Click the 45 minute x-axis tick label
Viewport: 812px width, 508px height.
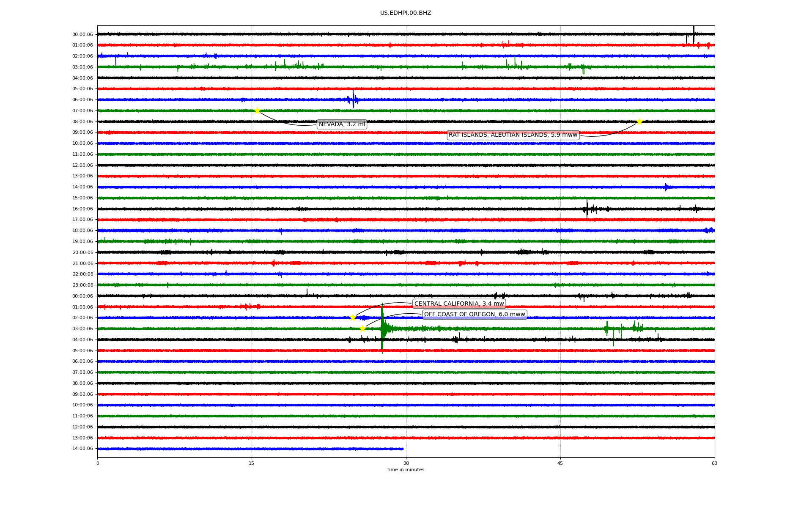[560, 464]
